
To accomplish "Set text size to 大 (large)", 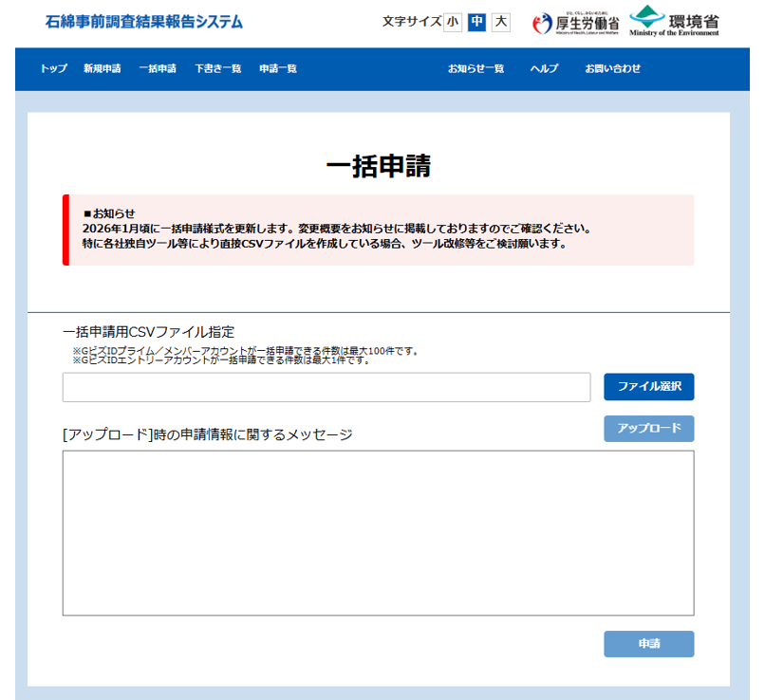I will point(501,22).
